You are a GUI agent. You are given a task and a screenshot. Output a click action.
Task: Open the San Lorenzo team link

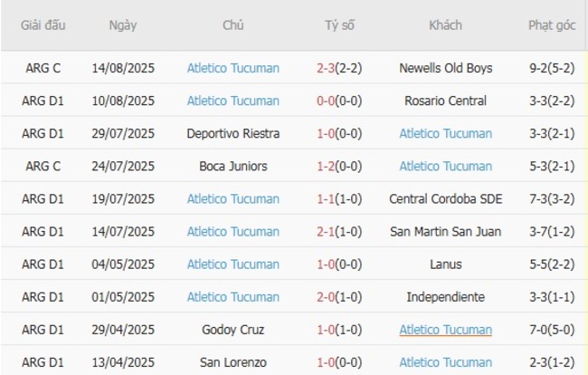pos(232,362)
